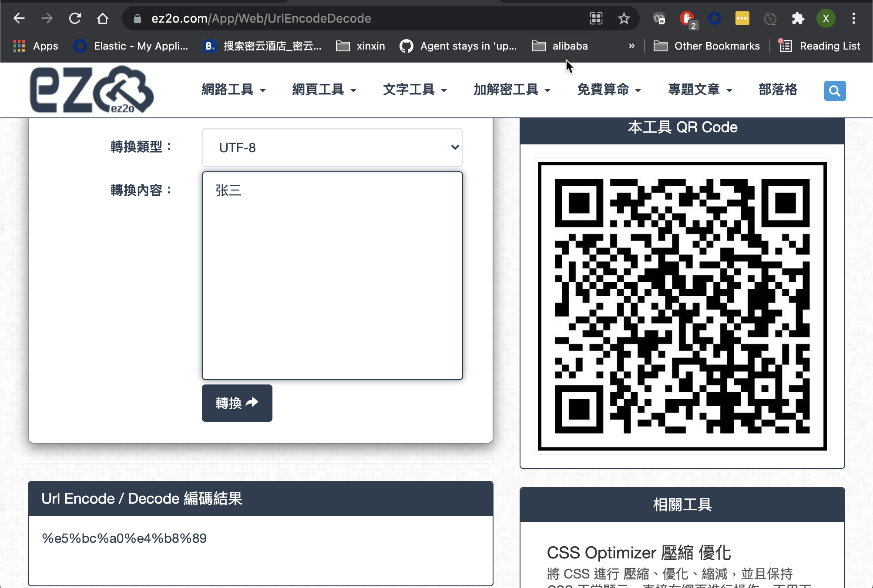Click the red hand blocker extension icon
Screen dimensions: 873x588
(687, 18)
